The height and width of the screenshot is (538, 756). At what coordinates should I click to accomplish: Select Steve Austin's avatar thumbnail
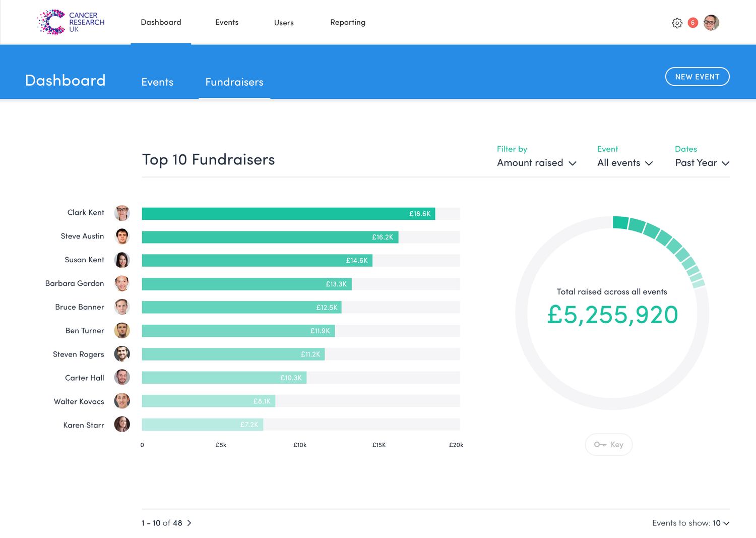(x=121, y=236)
